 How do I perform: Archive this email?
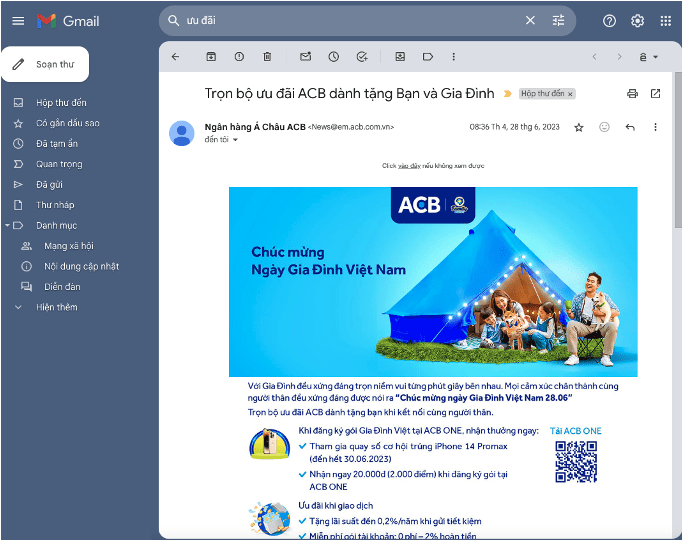(211, 57)
